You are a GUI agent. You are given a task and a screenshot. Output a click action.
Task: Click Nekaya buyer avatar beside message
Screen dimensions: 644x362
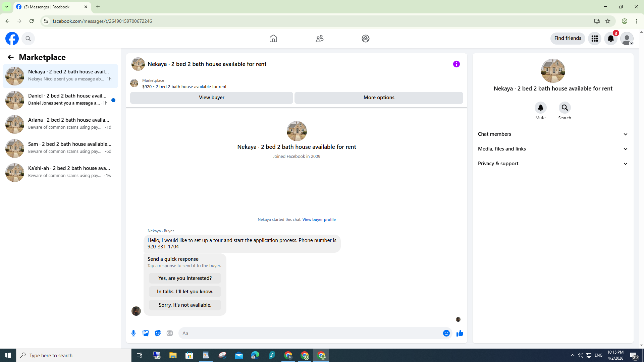[136, 311]
